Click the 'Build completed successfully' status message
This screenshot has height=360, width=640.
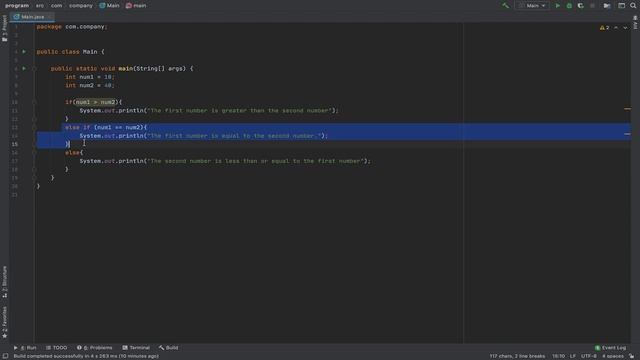pyautogui.click(x=86, y=356)
